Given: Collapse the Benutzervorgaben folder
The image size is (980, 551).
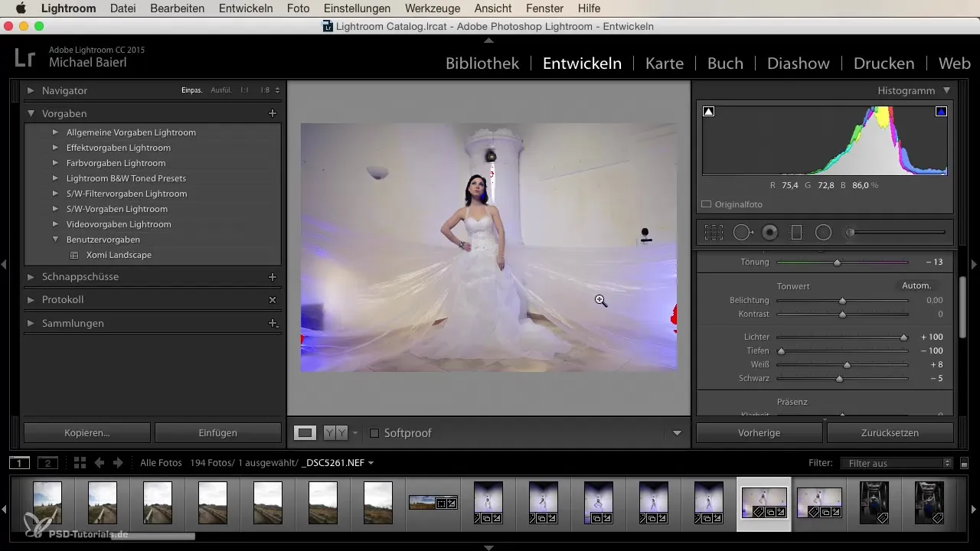Looking at the screenshot, I should coord(56,240).
